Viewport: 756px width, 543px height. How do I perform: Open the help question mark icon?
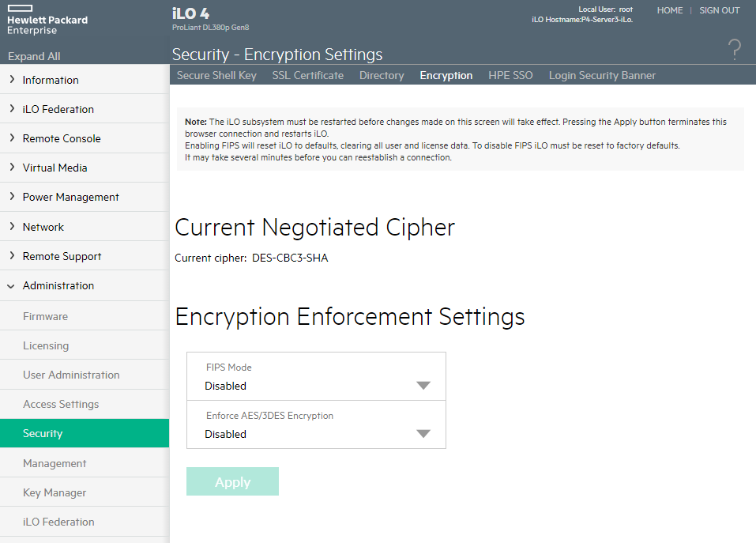point(735,49)
